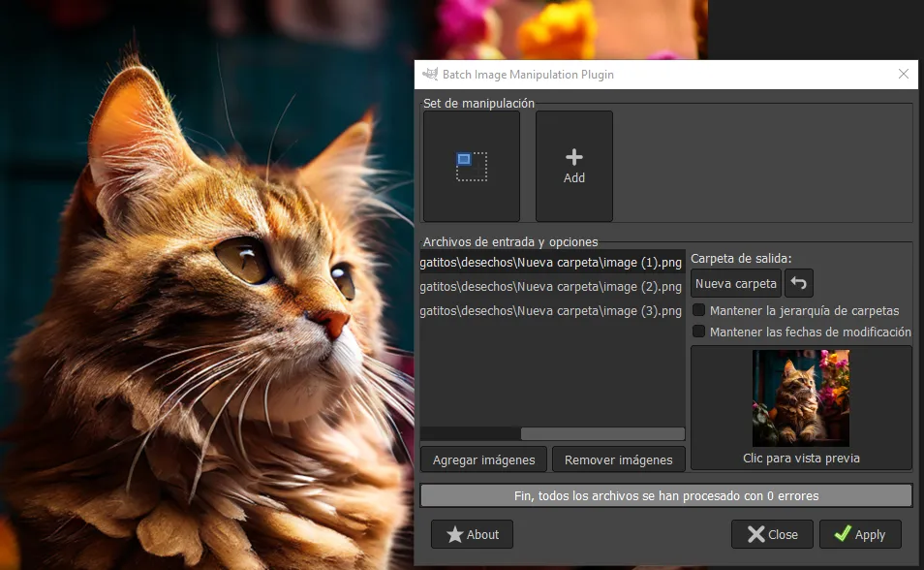924x570 pixels.
Task: Click the horizontal scrollbar under the file list
Action: pos(601,434)
